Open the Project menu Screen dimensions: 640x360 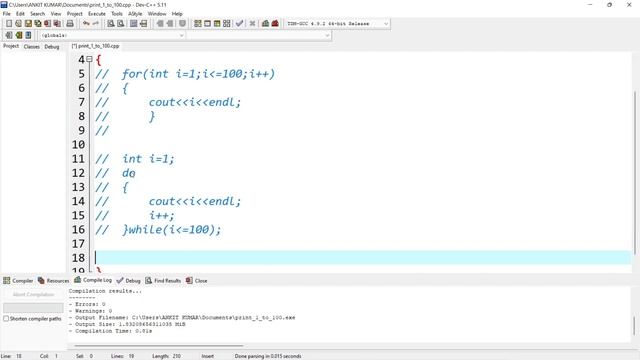(75, 13)
